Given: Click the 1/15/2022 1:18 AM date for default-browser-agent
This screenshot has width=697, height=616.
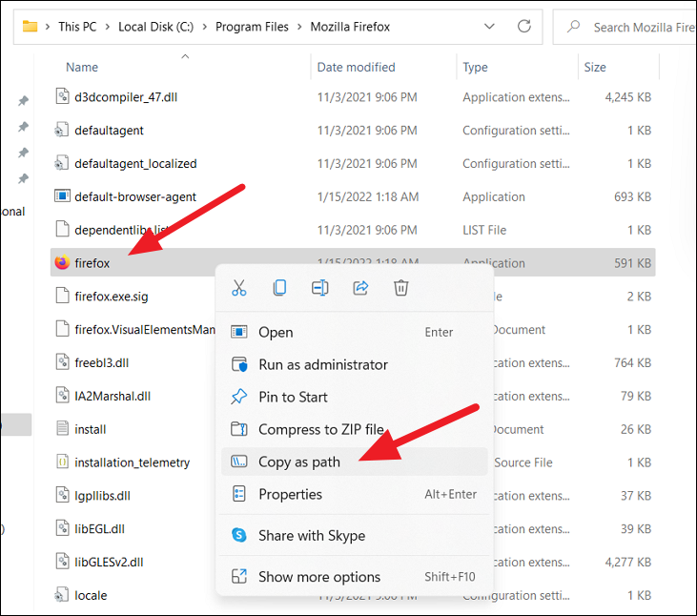Looking at the screenshot, I should pos(368,196).
